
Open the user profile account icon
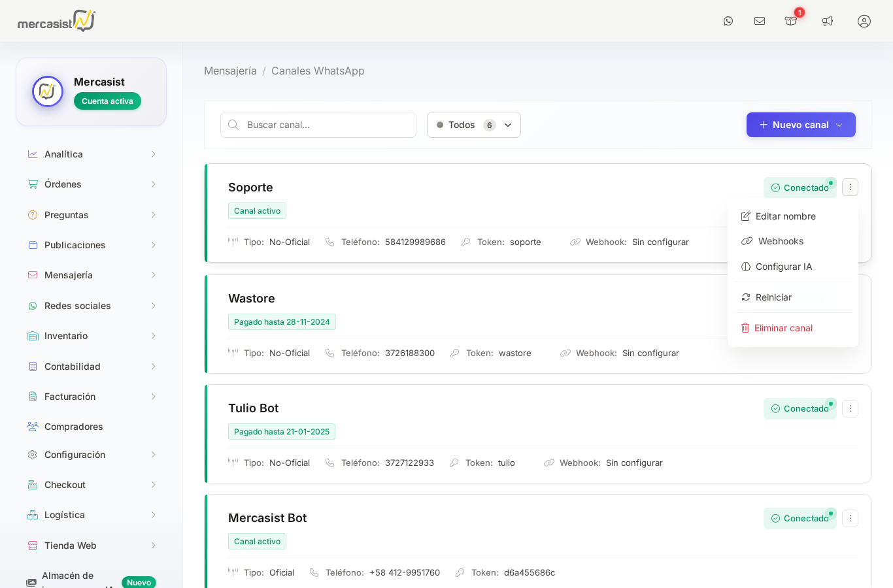coord(864,21)
